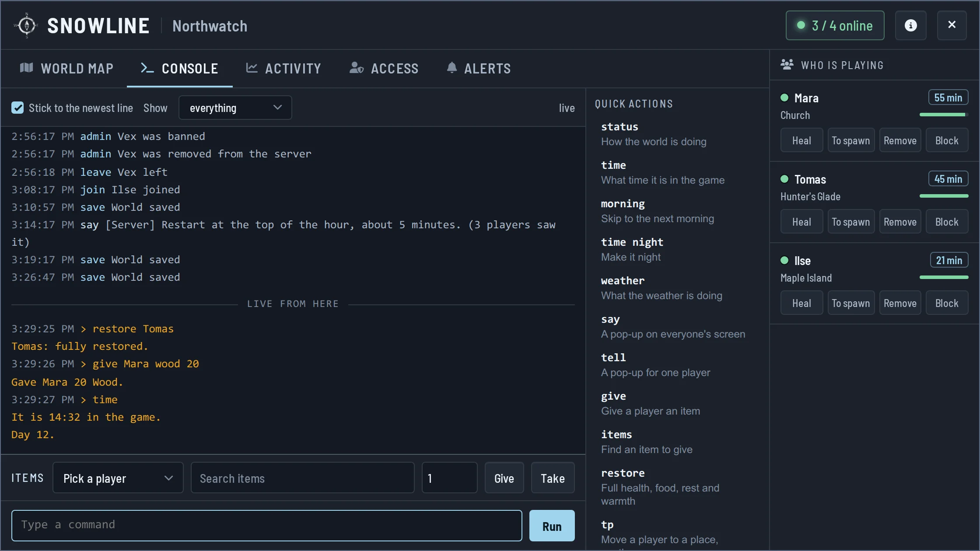Viewport: 980px width, 551px height.
Task: Focus the Search items field
Action: click(302, 478)
